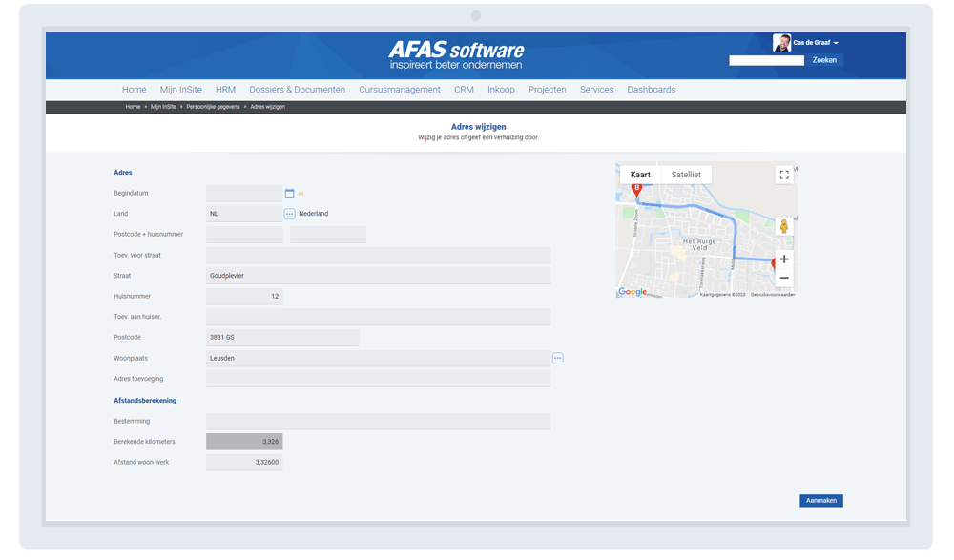Go to Home in the breadcrumb
This screenshot has width=954, height=560.
coord(133,107)
